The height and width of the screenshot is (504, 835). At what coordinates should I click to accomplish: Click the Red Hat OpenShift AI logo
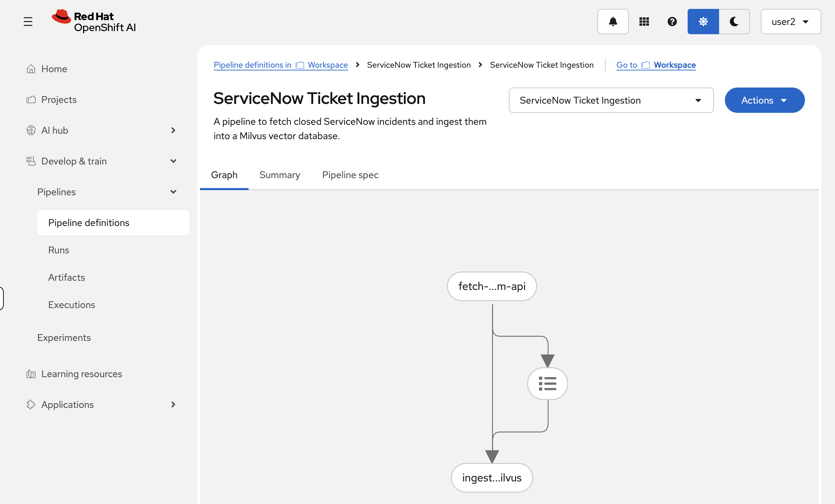[x=93, y=21]
